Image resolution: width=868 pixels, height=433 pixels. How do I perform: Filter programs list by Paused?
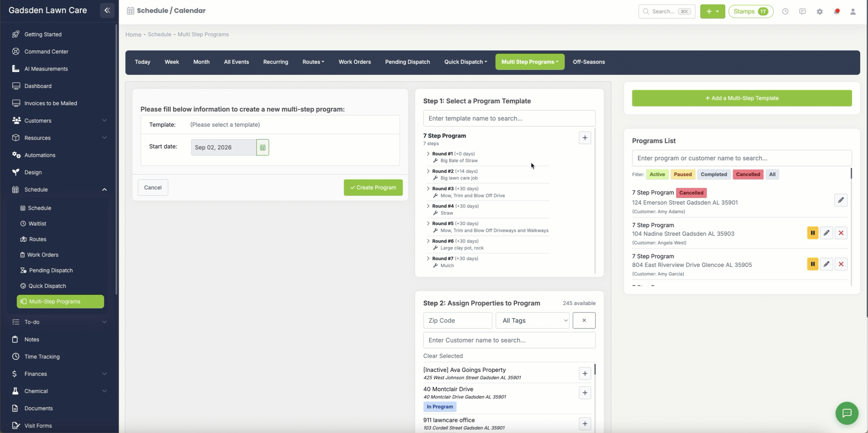click(683, 174)
